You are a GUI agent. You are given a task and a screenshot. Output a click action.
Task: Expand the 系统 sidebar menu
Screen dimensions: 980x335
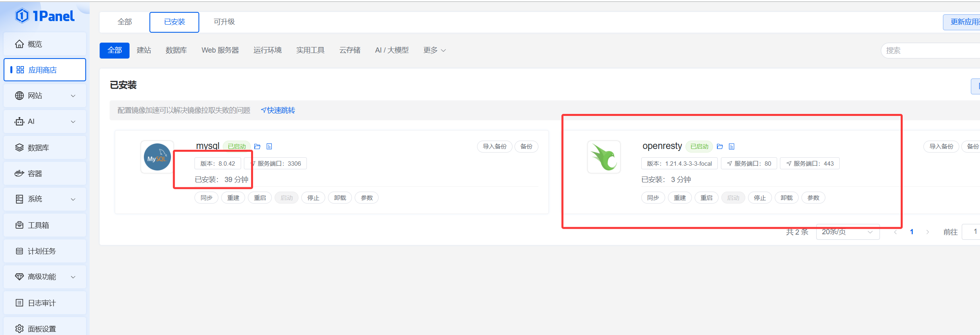click(45, 199)
